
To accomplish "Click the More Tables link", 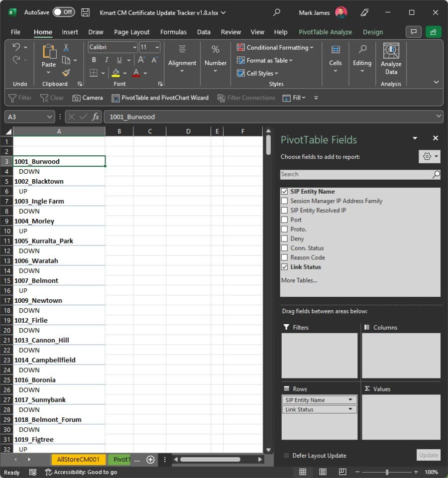I will (299, 280).
